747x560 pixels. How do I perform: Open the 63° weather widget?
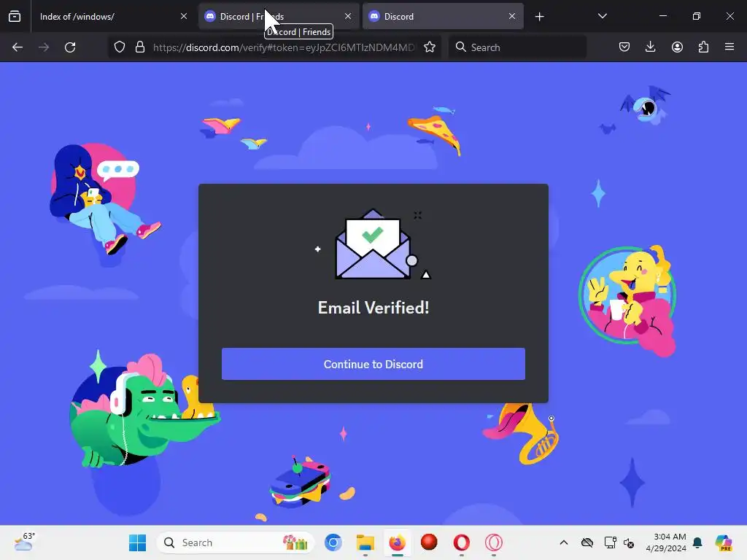25,542
